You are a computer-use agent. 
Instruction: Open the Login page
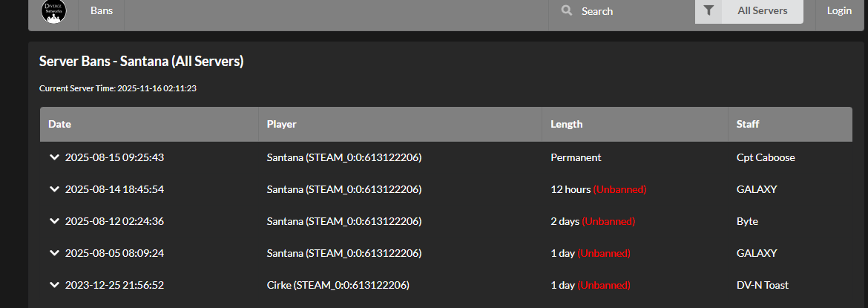839,11
